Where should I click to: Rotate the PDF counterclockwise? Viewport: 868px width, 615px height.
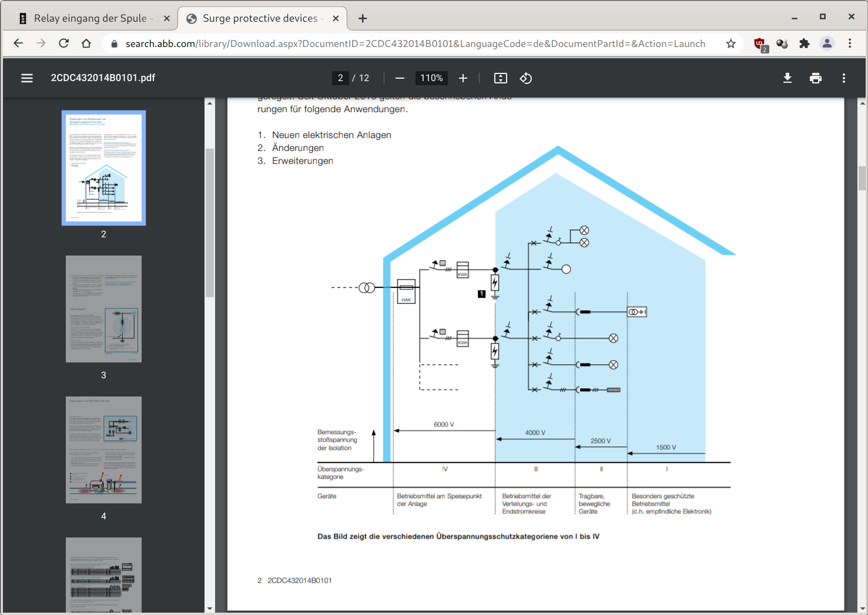[526, 78]
